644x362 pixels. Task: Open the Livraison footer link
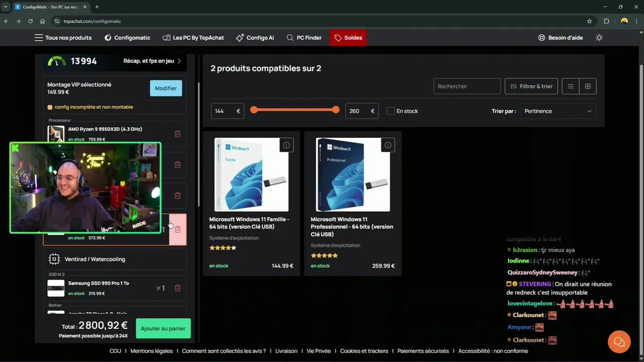(286, 351)
